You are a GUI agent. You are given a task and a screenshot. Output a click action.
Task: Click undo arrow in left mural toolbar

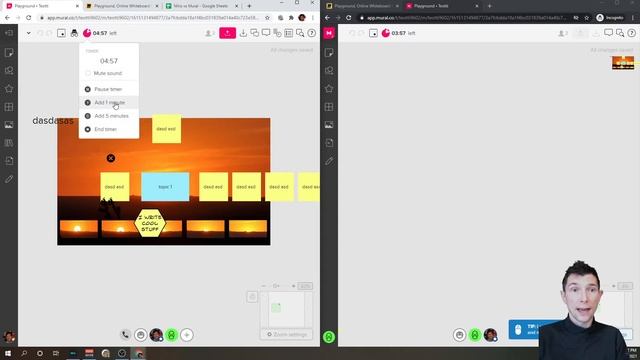coord(40,33)
